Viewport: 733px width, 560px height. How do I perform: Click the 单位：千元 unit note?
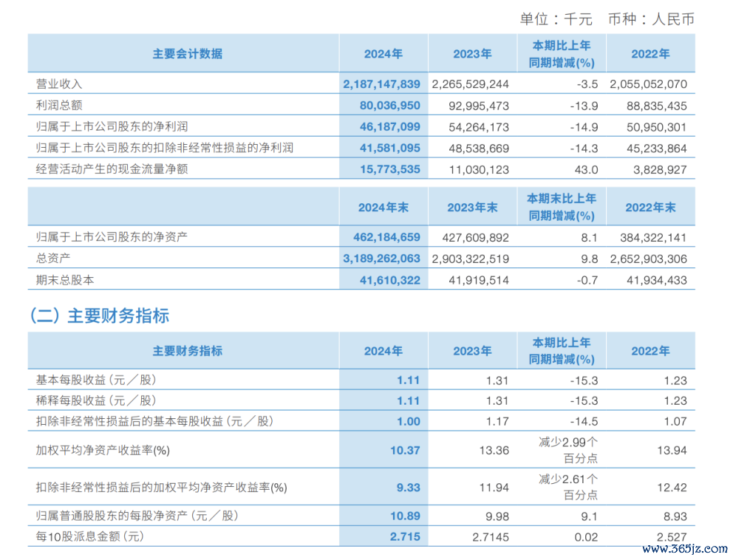coord(556,19)
